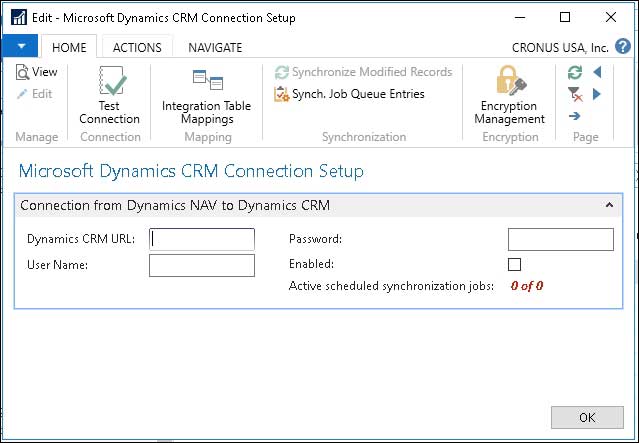This screenshot has height=443, width=639.
Task: Maximize the Connection Setup window
Action: (565, 17)
